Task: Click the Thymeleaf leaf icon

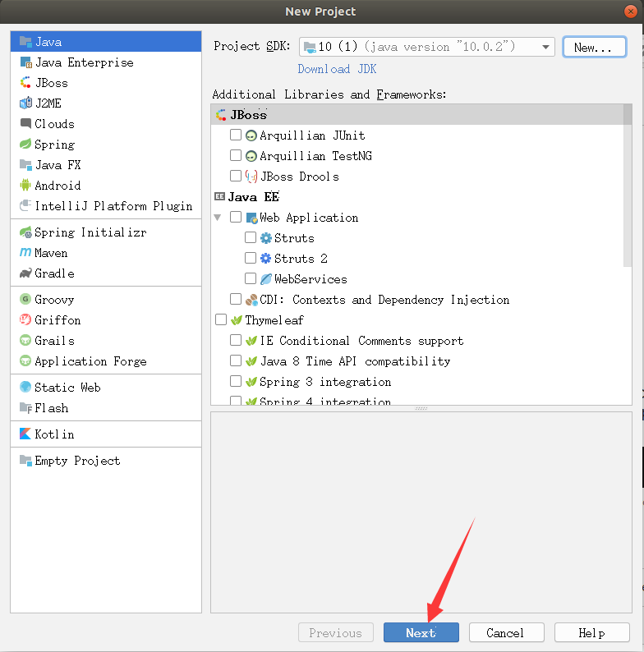Action: point(237,320)
